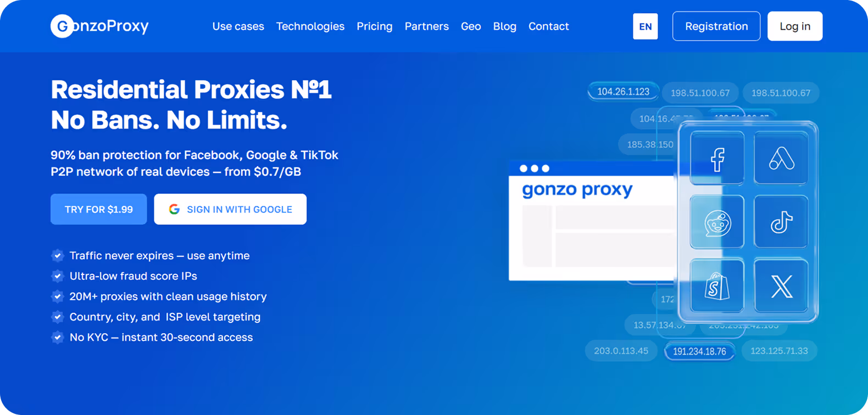Screen dimensions: 868x415
Task: Click the text 'Traffic never expires — use anytime'
Action: pyautogui.click(x=159, y=255)
